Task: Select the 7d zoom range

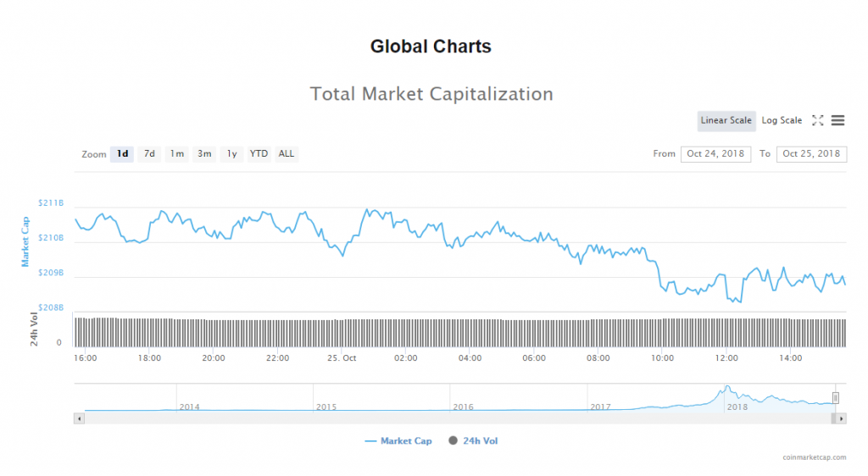Action: coord(149,154)
